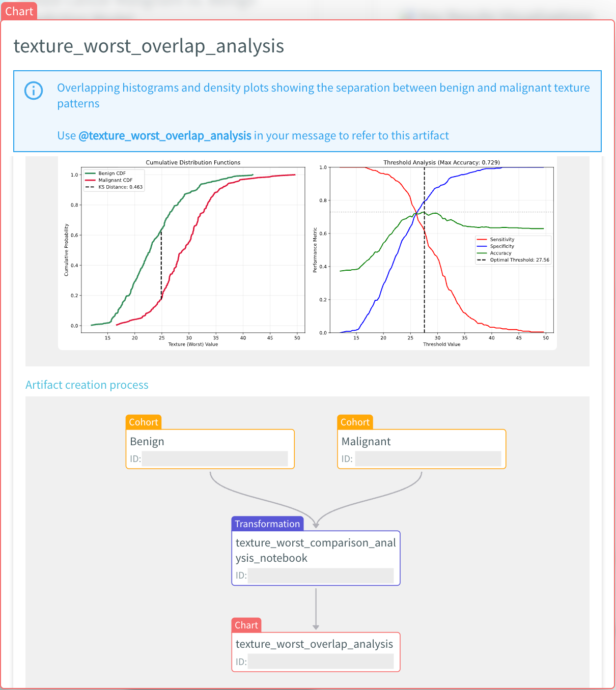Select the Malignant cohort node
Image resolution: width=616 pixels, height=690 pixels.
[x=422, y=442]
